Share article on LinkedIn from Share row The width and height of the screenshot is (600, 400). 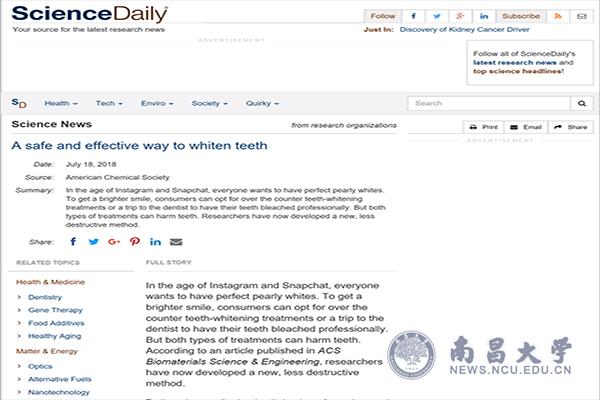(x=156, y=242)
